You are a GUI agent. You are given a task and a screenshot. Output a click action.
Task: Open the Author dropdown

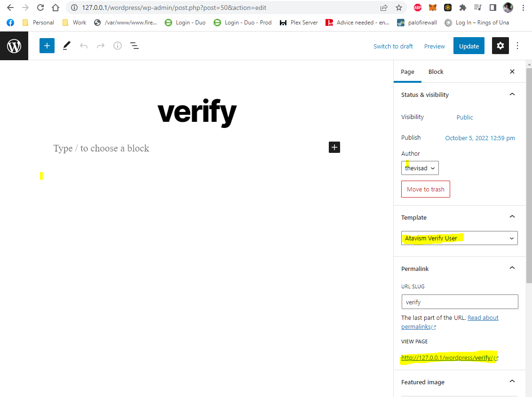tap(420, 168)
